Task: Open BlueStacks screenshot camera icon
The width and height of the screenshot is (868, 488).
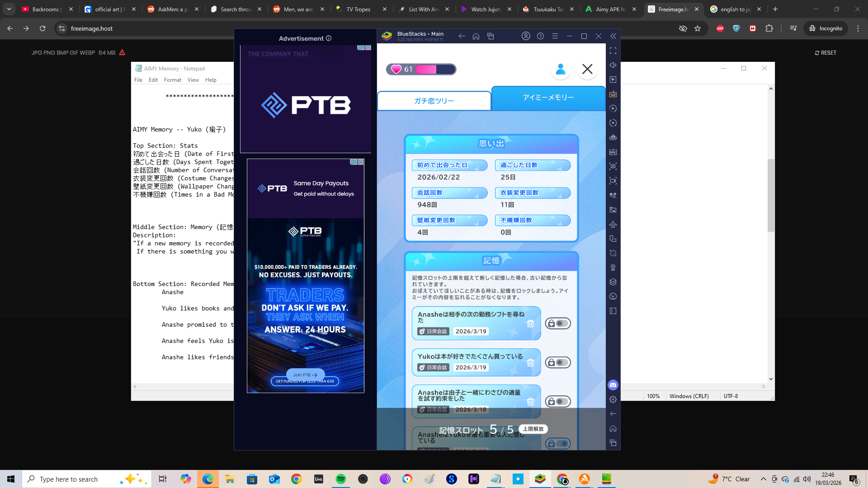Action: (613, 166)
